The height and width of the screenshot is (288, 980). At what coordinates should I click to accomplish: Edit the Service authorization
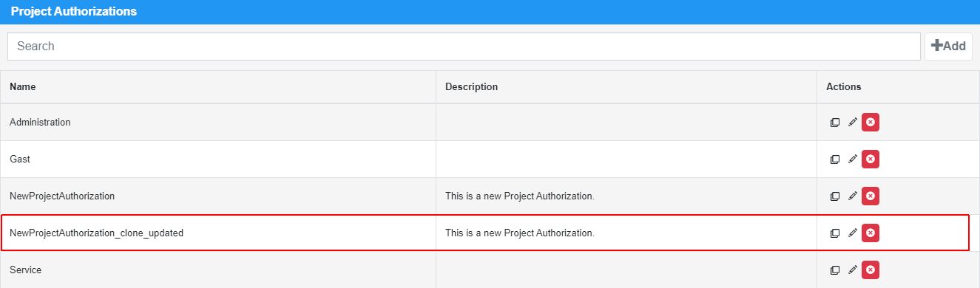click(x=853, y=270)
